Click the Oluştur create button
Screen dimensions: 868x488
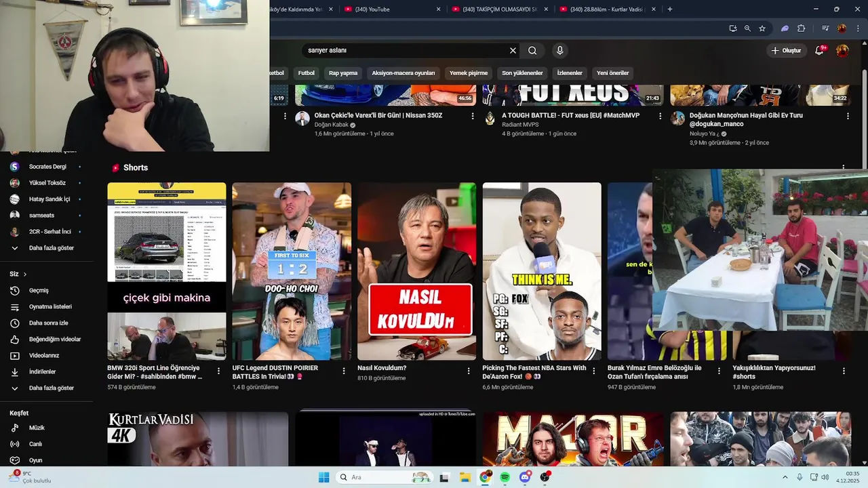[x=786, y=50]
